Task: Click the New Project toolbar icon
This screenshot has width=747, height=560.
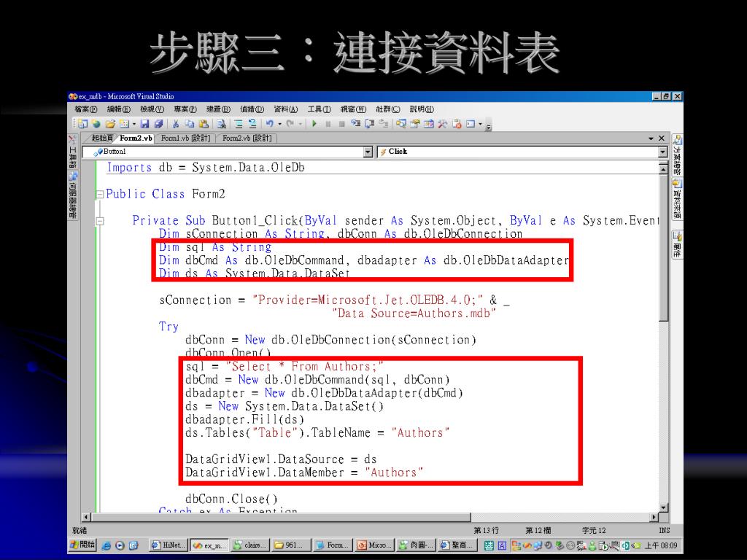Action: click(x=83, y=124)
